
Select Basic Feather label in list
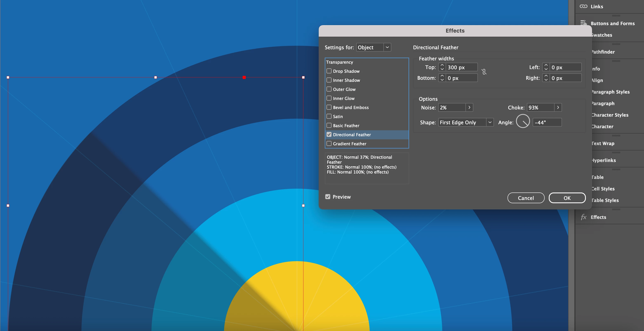(346, 126)
